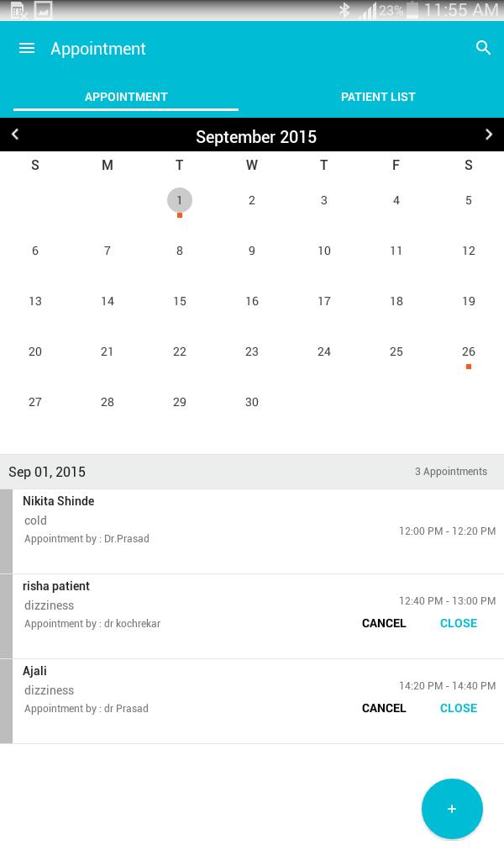
Task: Select the Appointment tab
Action: click(x=126, y=97)
